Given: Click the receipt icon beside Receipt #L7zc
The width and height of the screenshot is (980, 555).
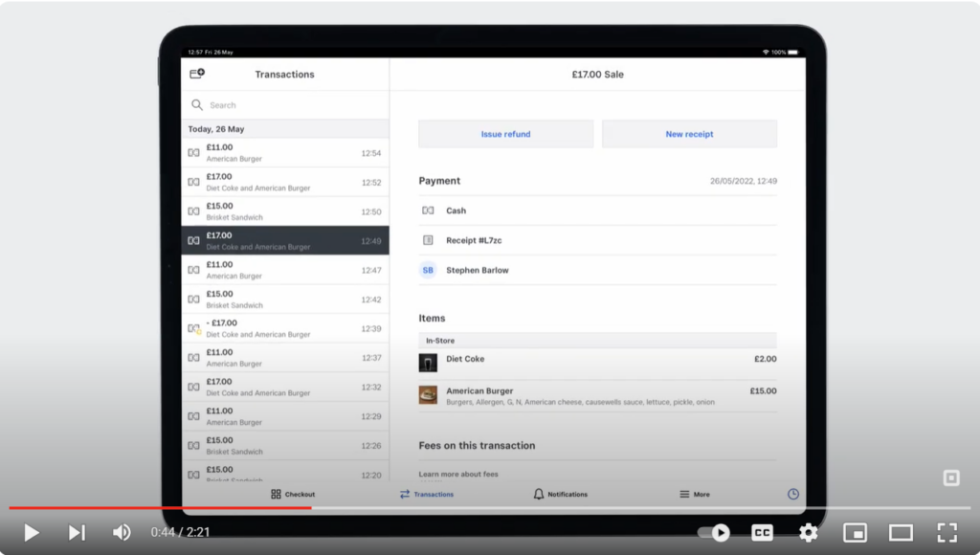Looking at the screenshot, I should click(427, 240).
